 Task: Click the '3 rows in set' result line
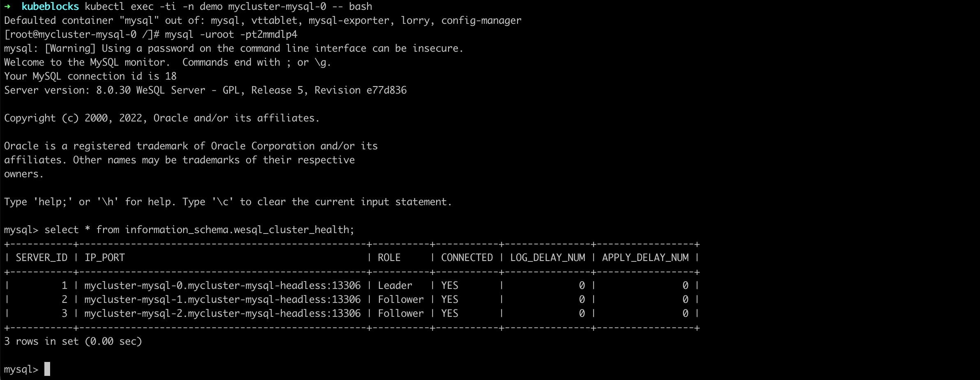[x=73, y=341]
